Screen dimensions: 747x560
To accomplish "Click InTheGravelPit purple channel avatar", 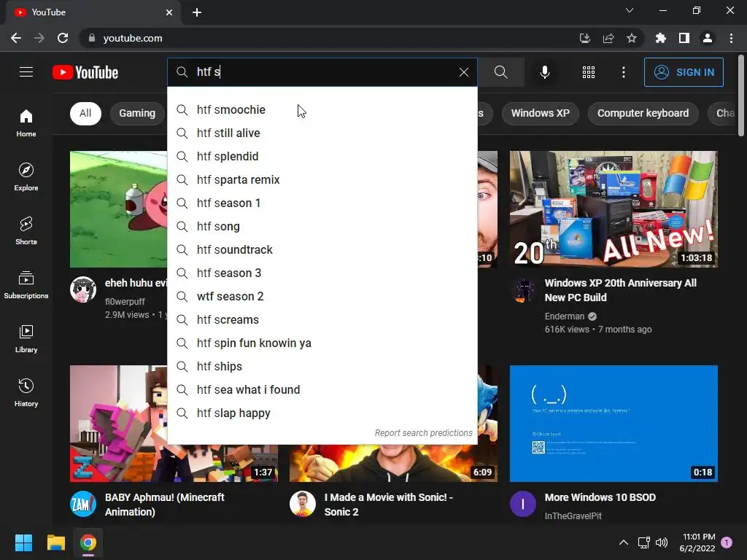I will (523, 504).
